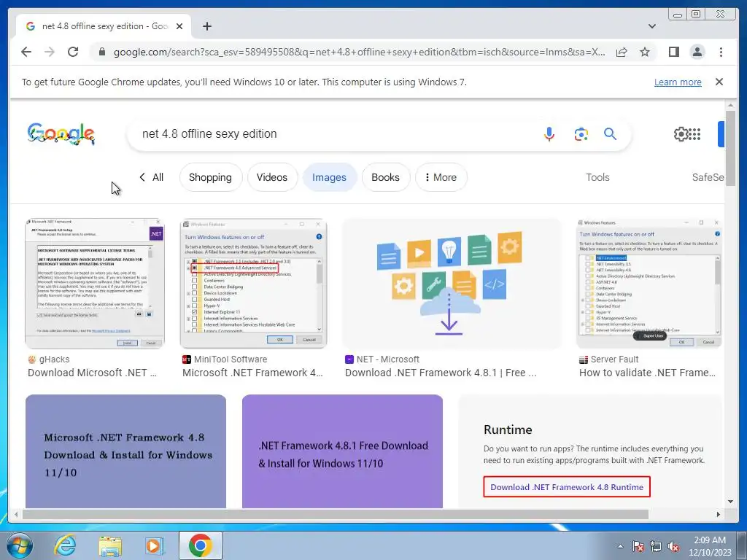747x560 pixels.
Task: Open Download .NET Framework 4.8 Runtime image
Action: pyautogui.click(x=591, y=451)
